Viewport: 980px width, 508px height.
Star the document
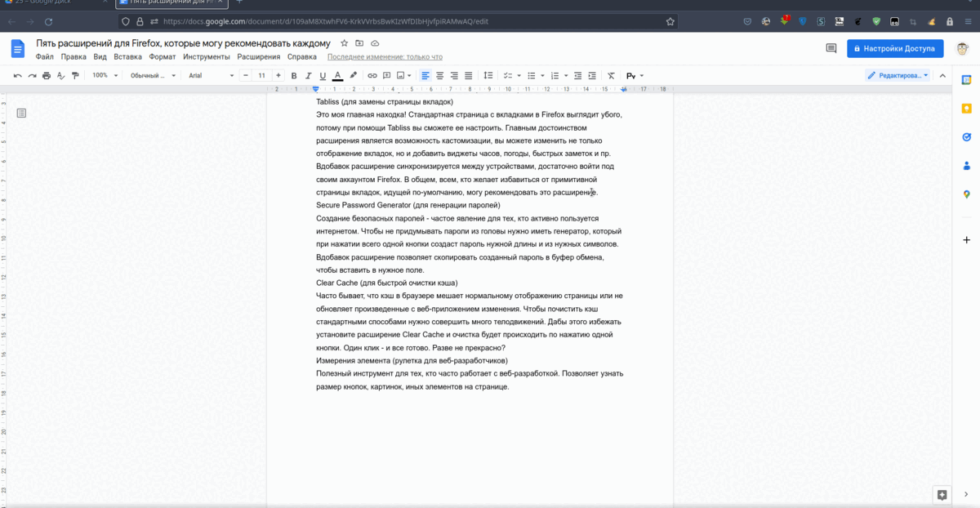click(x=345, y=42)
